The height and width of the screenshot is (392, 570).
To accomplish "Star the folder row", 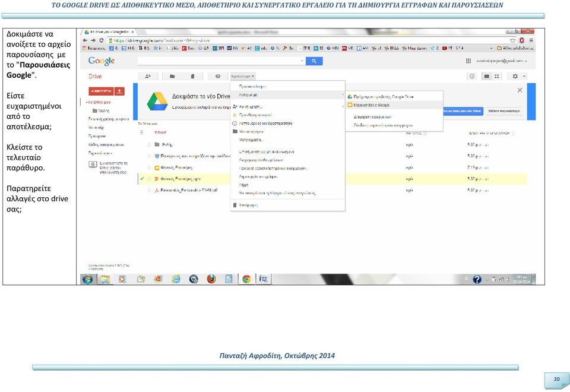I will coord(148,144).
